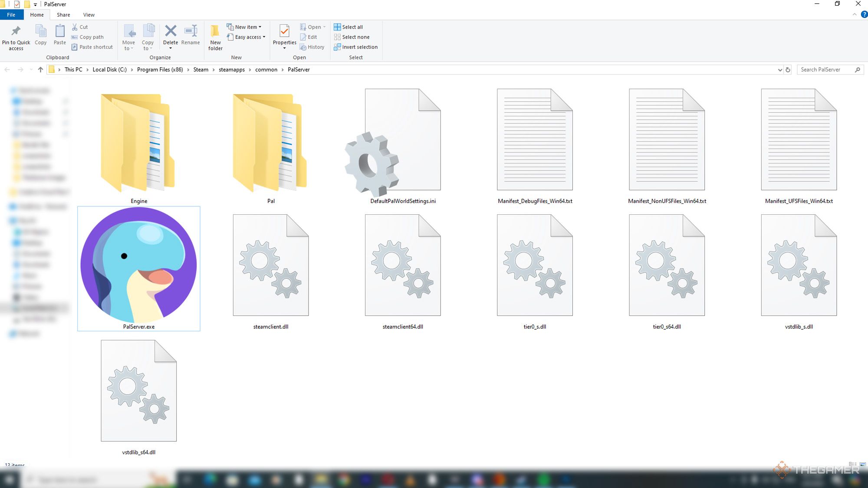Click the Forward navigation arrow
868x488 pixels.
20,69
